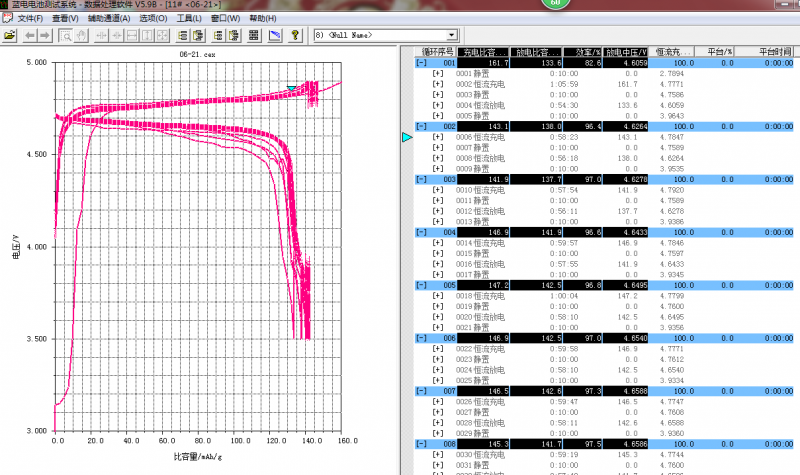The height and width of the screenshot is (475, 800).
Task: Click the blue curve chart settings icon
Action: pos(274,35)
